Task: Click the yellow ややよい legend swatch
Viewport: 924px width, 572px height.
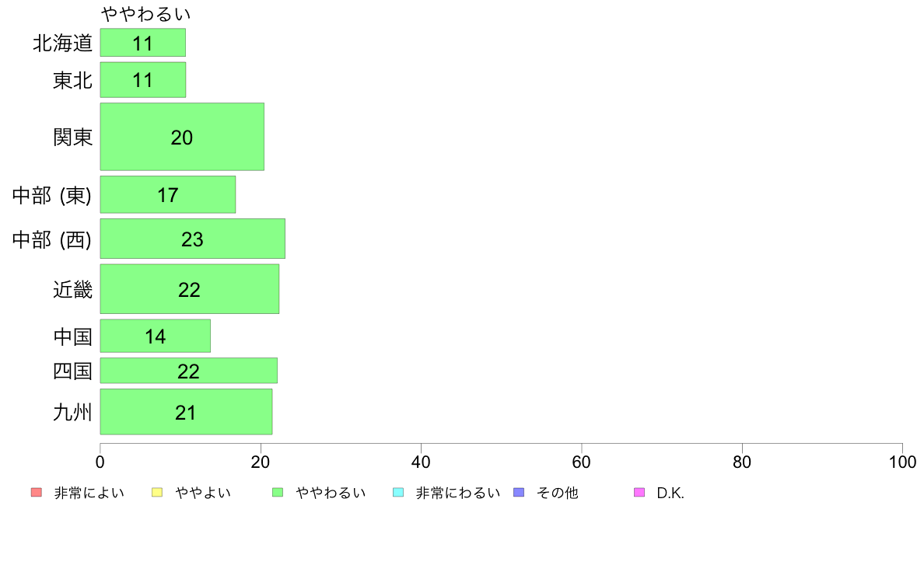Action: (157, 493)
